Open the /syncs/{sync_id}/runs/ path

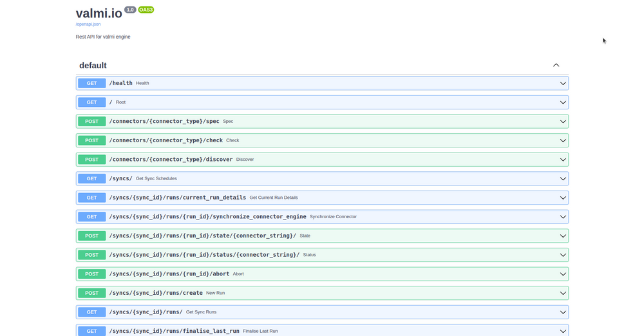click(146, 312)
